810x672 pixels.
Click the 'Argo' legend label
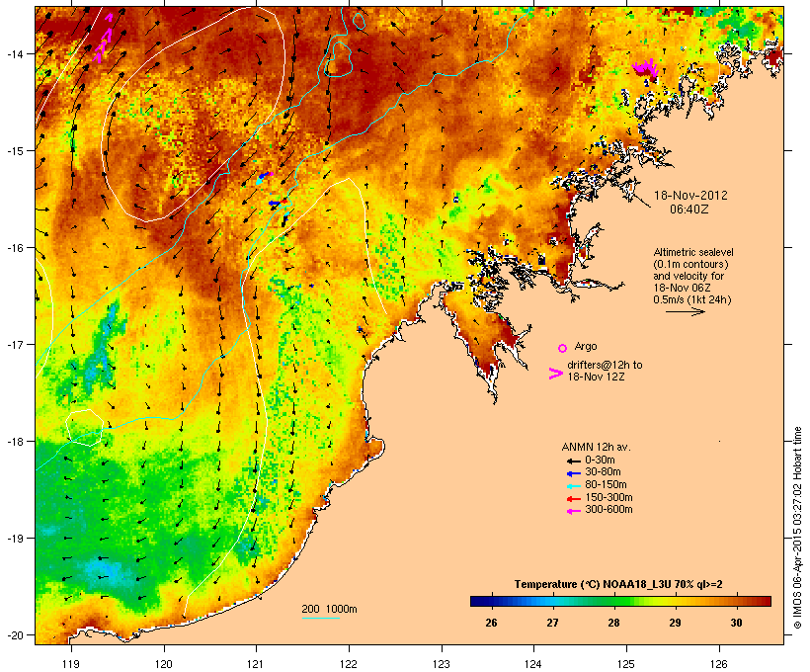[x=586, y=346]
